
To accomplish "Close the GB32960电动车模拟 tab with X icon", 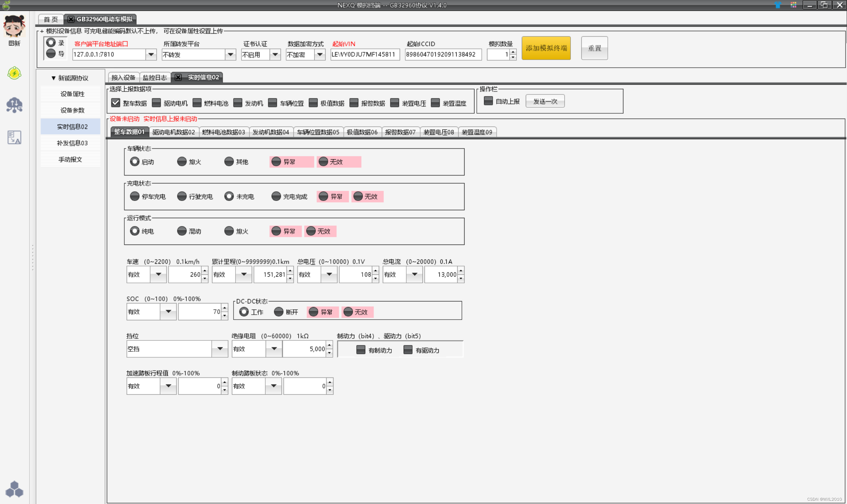I will coord(71,19).
